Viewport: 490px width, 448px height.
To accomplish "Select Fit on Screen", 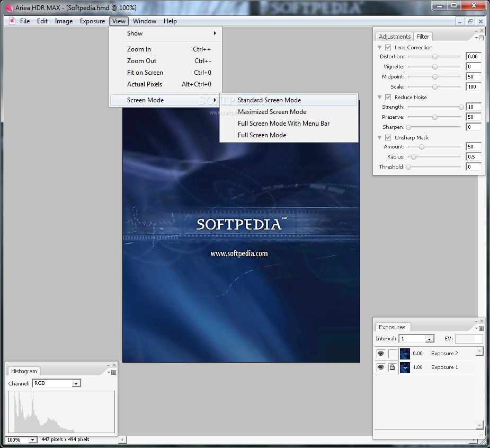I will tap(166, 73).
